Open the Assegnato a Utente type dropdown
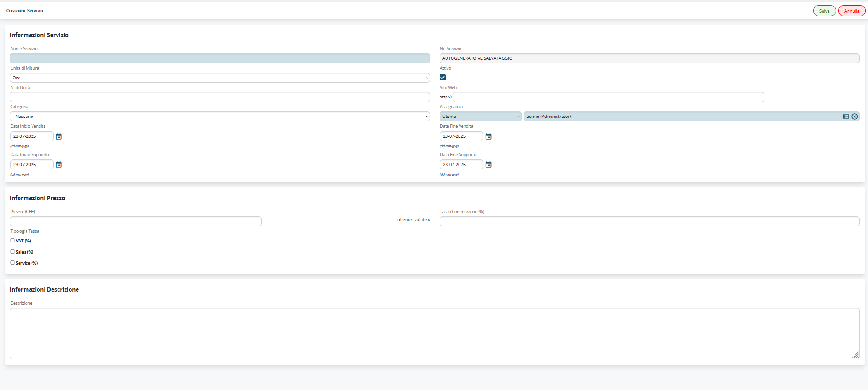868x390 pixels. (480, 117)
